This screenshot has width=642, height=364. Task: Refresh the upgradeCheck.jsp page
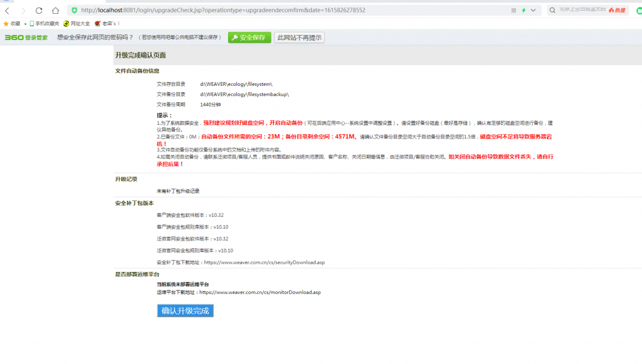point(38,10)
